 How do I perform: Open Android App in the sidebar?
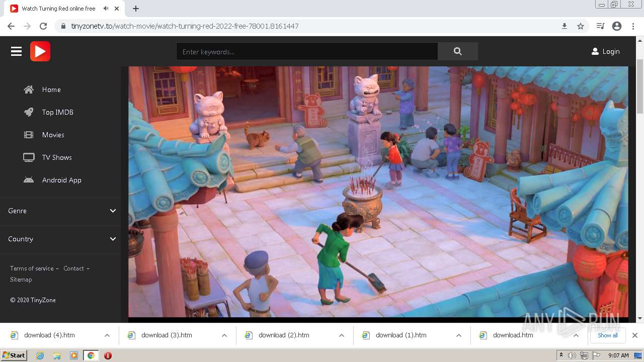(62, 180)
